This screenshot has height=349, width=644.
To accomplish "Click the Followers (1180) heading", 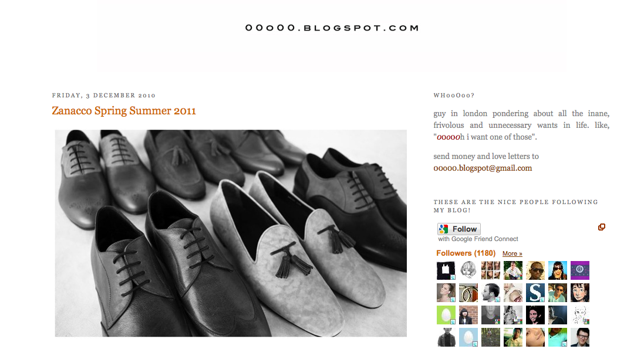I will tap(466, 253).
